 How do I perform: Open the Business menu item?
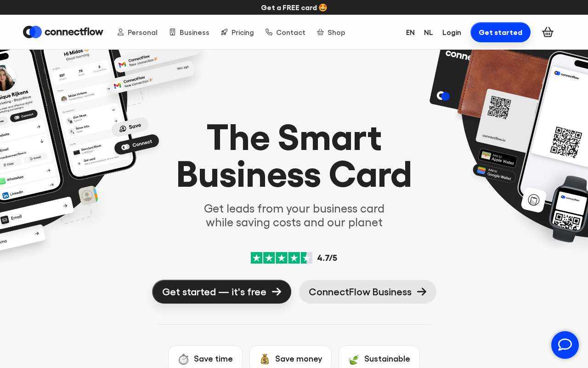[x=189, y=32]
